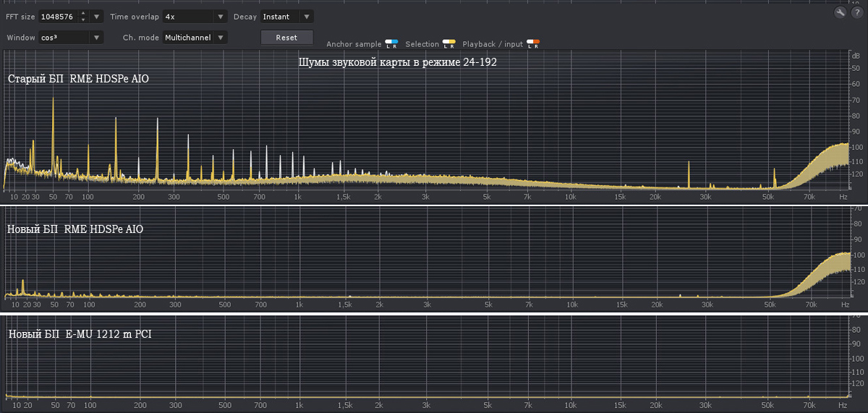Screen dimensions: 868x413
Task: Open the Decay dropdown set to Instant
Action: [307, 16]
